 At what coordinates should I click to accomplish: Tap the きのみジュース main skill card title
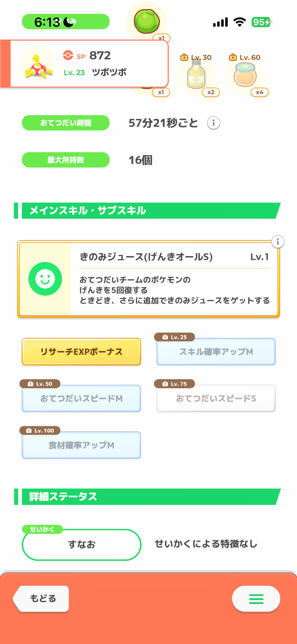146,257
